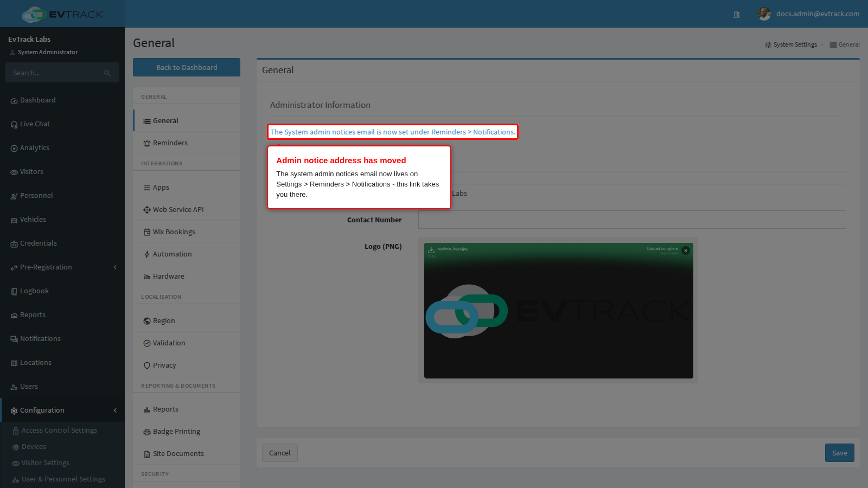Open Visitors in the sidebar
Image resolution: width=868 pixels, height=488 pixels.
[62, 172]
